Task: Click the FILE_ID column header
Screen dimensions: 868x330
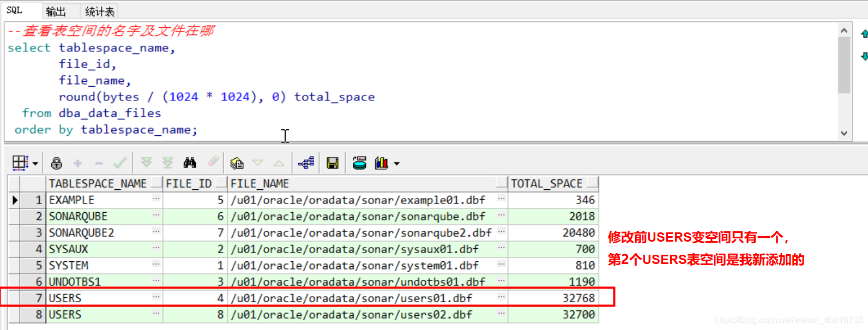Action: [195, 183]
